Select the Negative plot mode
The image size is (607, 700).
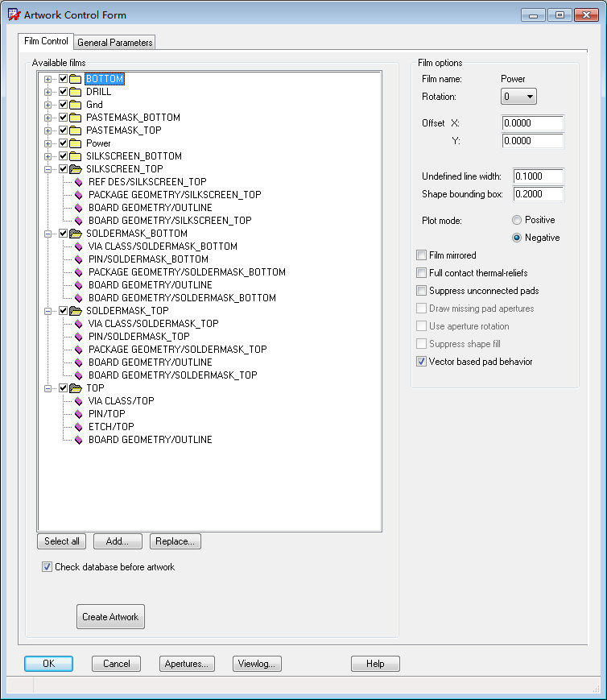(516, 238)
